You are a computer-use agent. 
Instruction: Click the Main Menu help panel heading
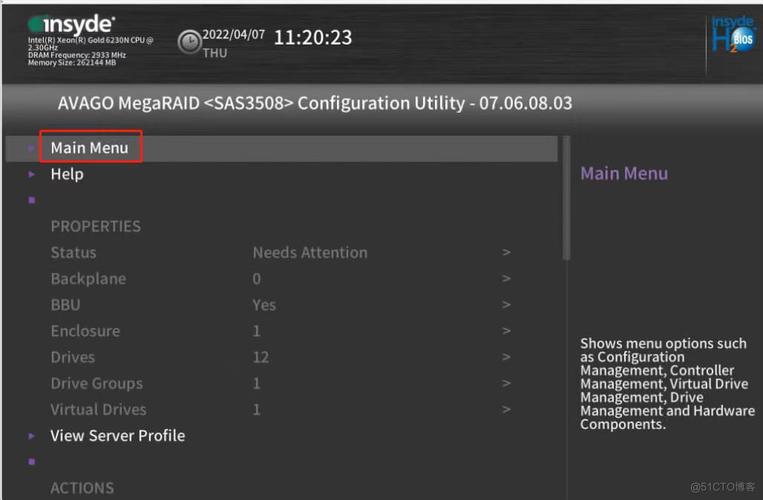(x=624, y=174)
